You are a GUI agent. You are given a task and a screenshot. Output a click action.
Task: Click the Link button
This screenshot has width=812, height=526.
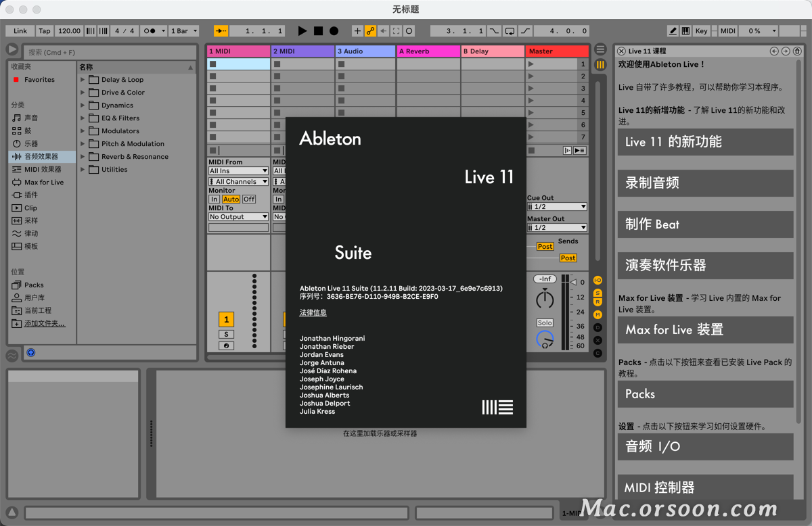[20, 31]
